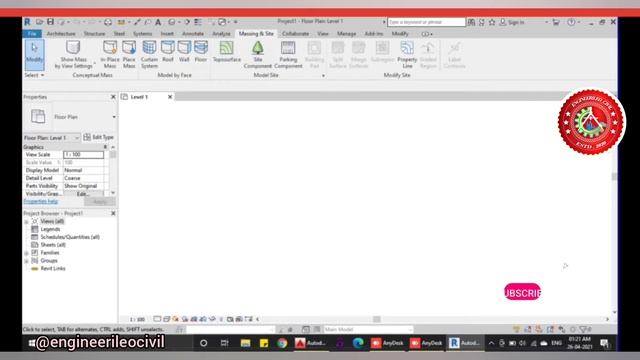Pick the Site Component tool

[258, 54]
